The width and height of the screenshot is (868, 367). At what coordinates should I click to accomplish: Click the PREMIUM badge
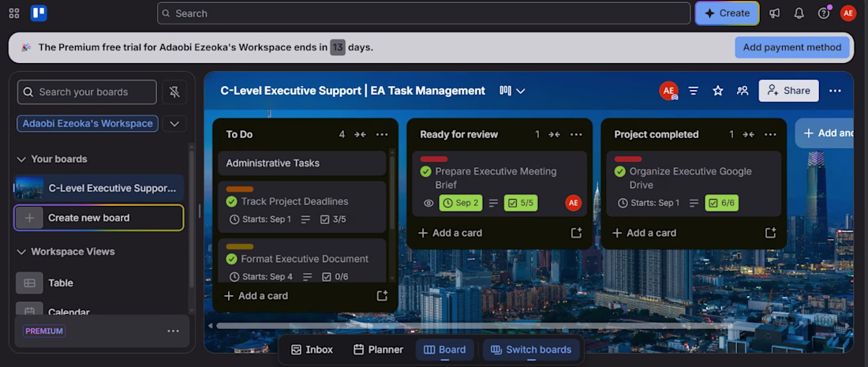click(x=44, y=331)
